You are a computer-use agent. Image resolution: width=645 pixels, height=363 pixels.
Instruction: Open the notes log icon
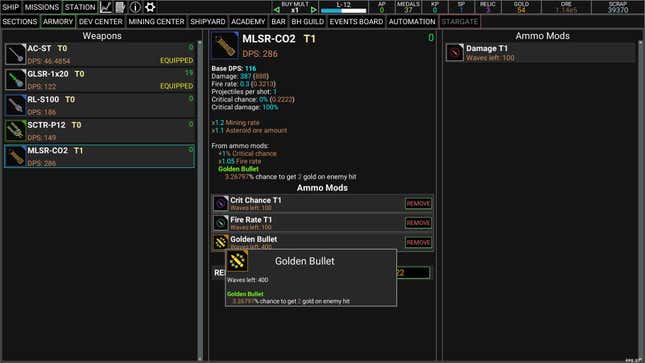[120, 7]
